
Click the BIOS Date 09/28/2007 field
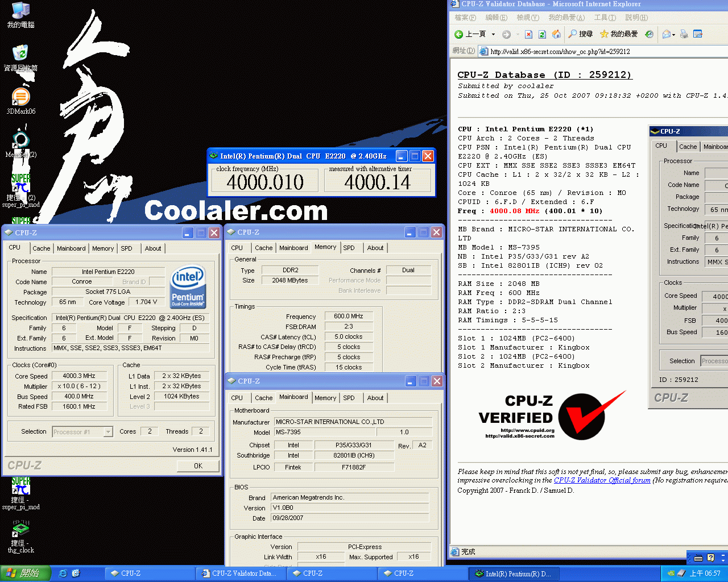tap(350, 518)
